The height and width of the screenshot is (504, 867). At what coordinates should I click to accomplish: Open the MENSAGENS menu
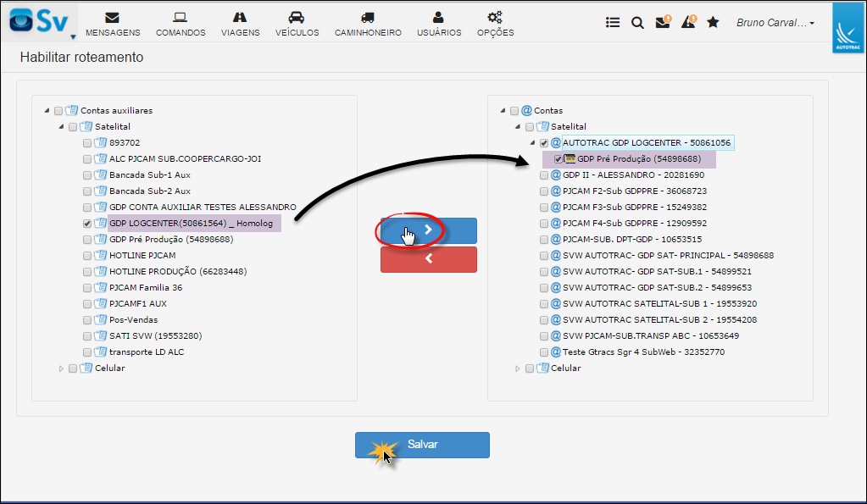[x=113, y=25]
